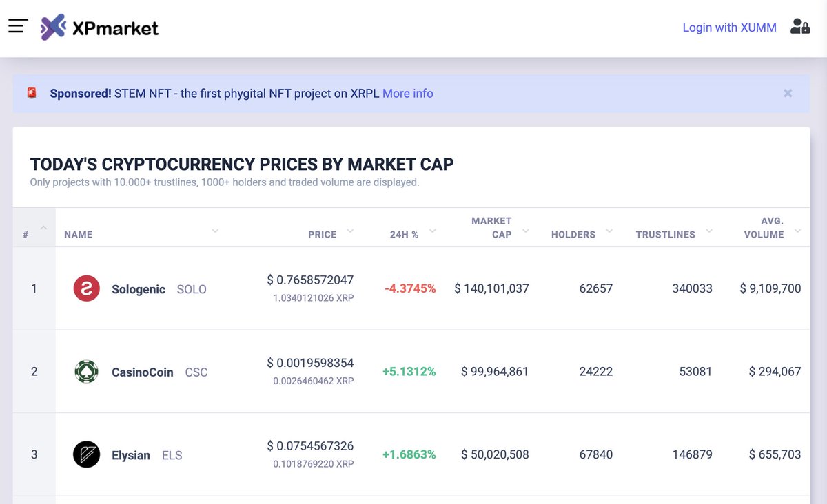This screenshot has width=827, height=504.
Task: Click the red siren sponsored icon
Action: coord(32,93)
